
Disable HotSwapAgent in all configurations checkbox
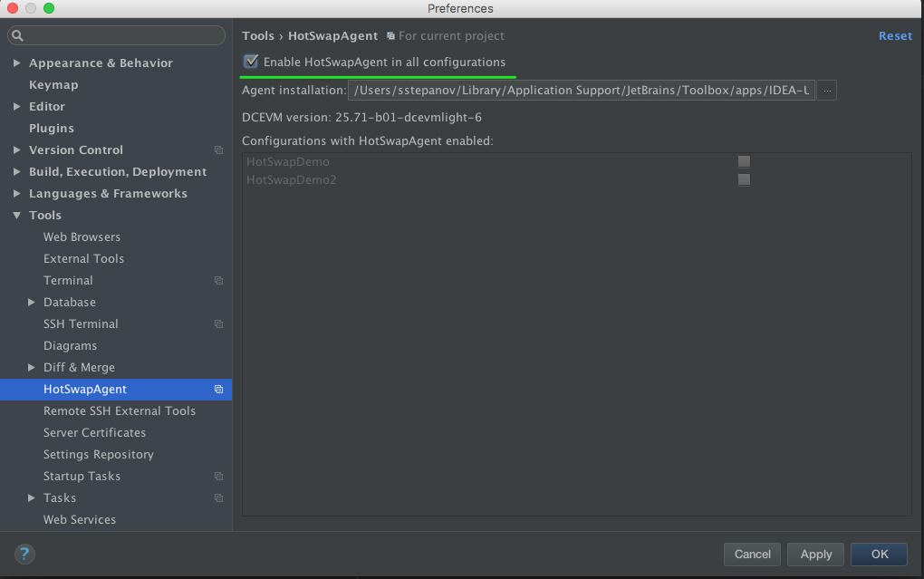(x=251, y=62)
